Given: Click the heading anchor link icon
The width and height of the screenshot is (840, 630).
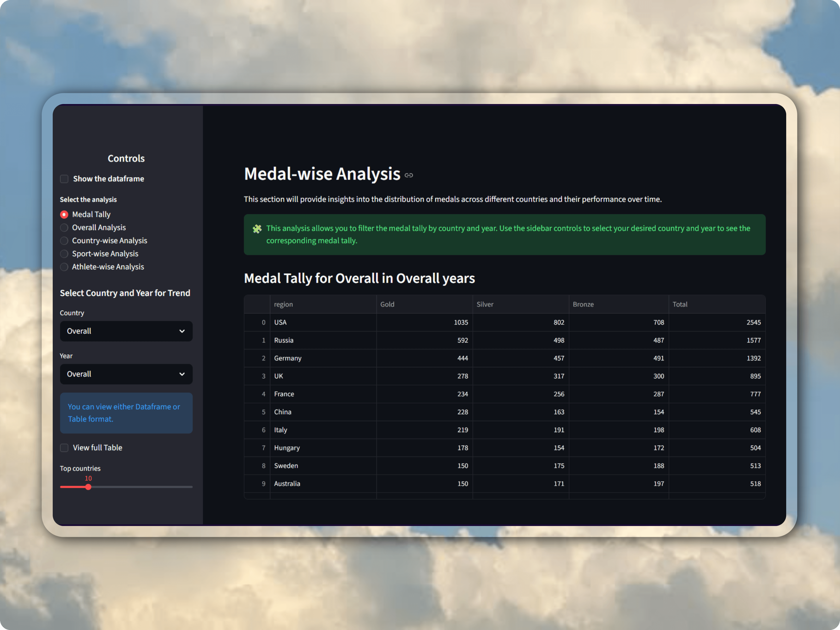Looking at the screenshot, I should pyautogui.click(x=409, y=175).
